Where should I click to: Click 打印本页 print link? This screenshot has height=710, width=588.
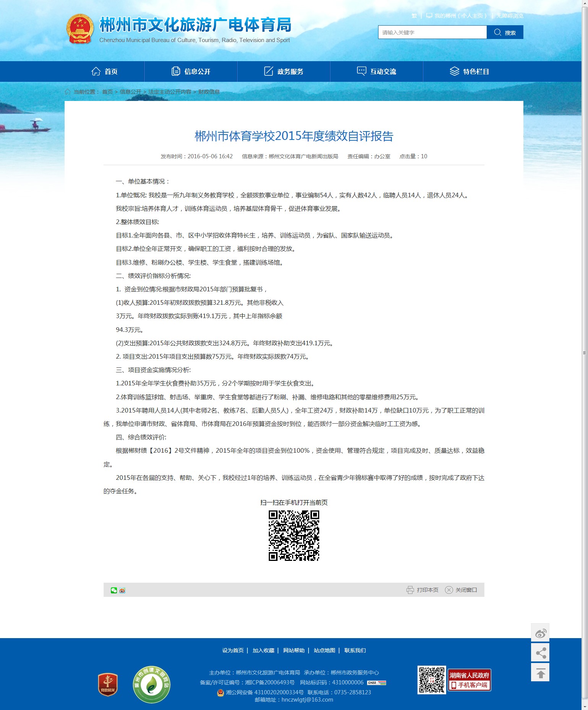(x=428, y=590)
